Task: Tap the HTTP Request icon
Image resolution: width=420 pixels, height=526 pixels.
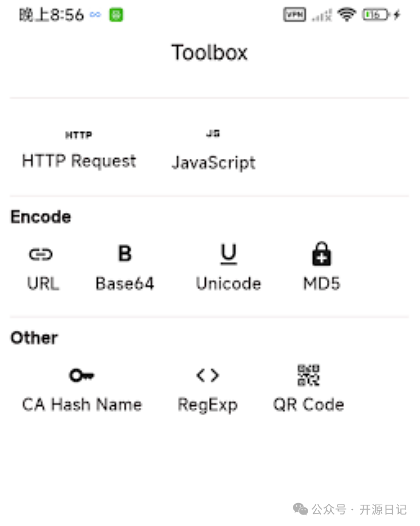Action: [79, 135]
